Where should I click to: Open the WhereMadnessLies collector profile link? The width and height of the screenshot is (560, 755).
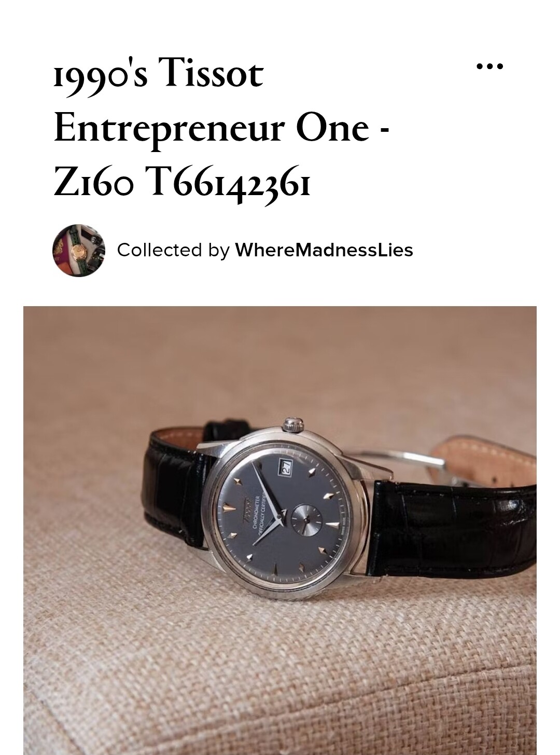tap(324, 250)
